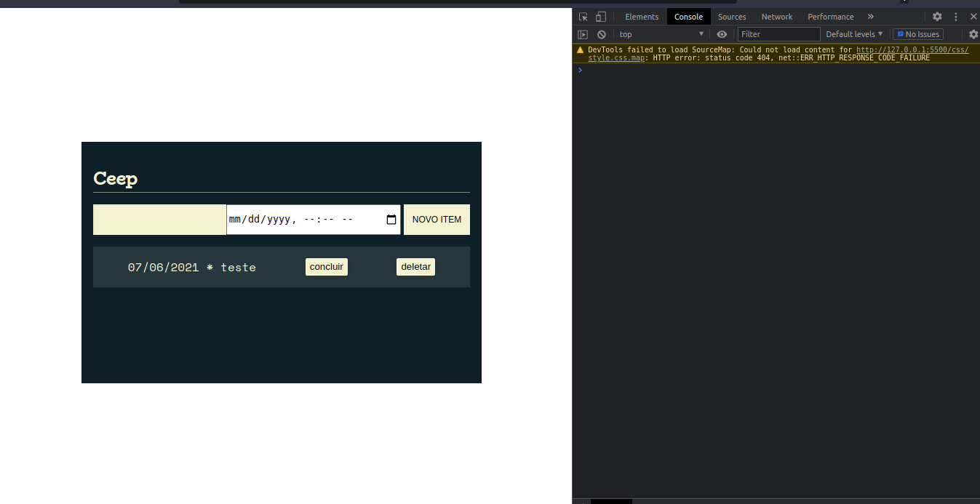Go to the Network tab

coord(777,17)
